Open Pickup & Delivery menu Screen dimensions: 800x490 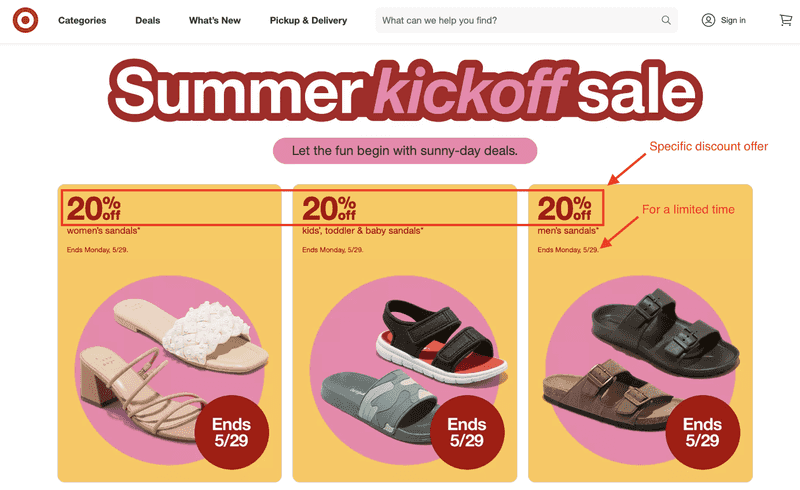pyautogui.click(x=308, y=20)
